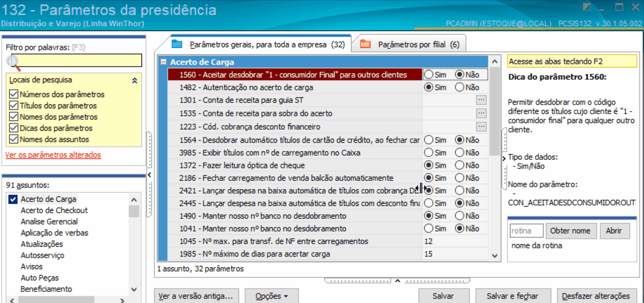Open ellipsis button for 1301 Conta de receita guia ST
Screen dimensions: 644x303
point(481,100)
